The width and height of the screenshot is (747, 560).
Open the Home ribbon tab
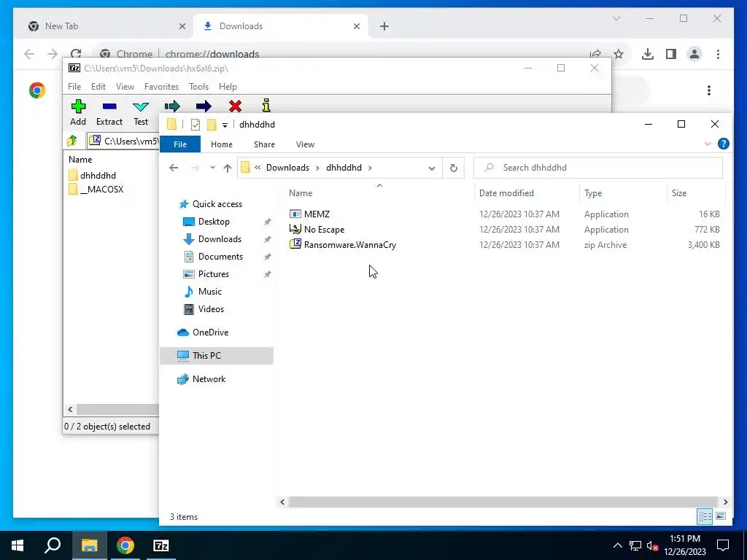(x=222, y=144)
